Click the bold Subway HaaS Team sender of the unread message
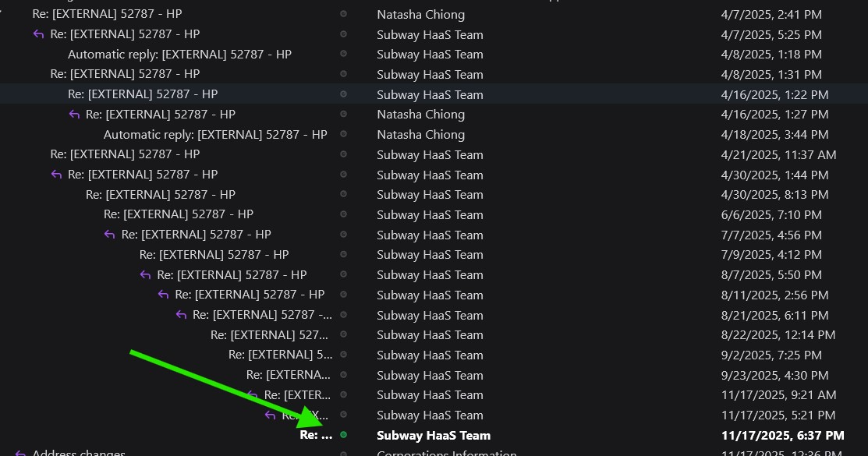Image resolution: width=868 pixels, height=456 pixels. (434, 436)
